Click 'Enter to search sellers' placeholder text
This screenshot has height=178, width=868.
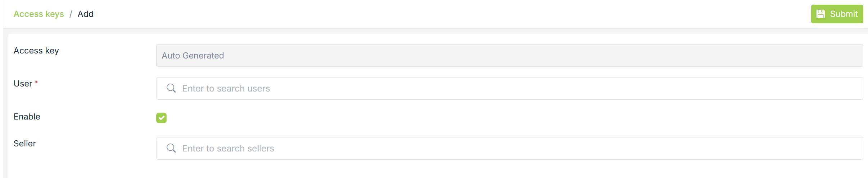[228, 149]
